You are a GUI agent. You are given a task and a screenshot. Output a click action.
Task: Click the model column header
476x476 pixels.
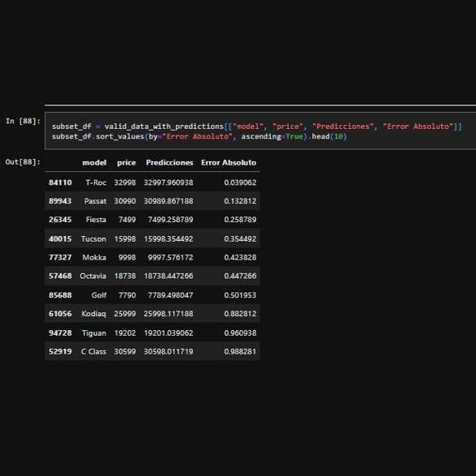(94, 163)
